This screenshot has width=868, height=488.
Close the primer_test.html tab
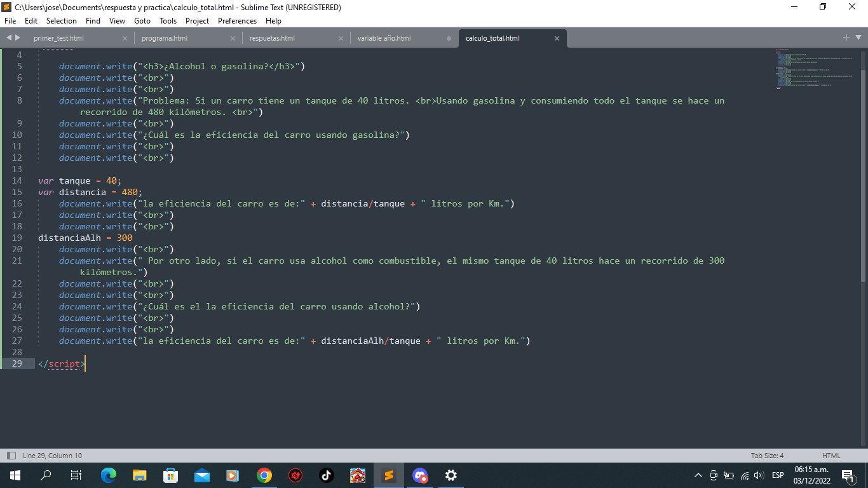click(x=125, y=38)
